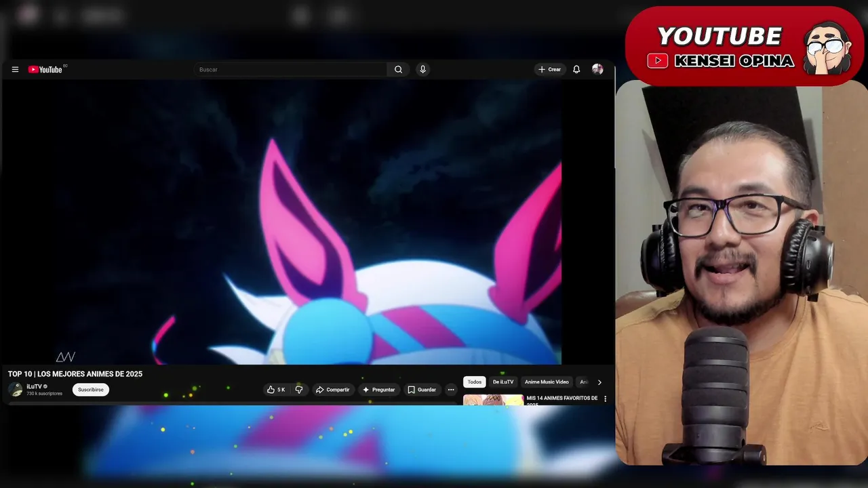
Task: Open the account avatar menu
Action: pyautogui.click(x=597, y=69)
